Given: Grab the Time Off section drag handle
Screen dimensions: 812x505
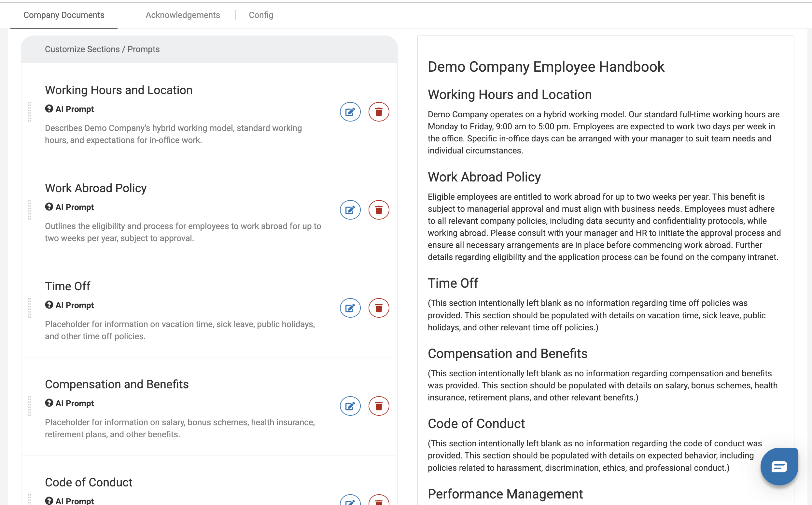Looking at the screenshot, I should [x=29, y=308].
